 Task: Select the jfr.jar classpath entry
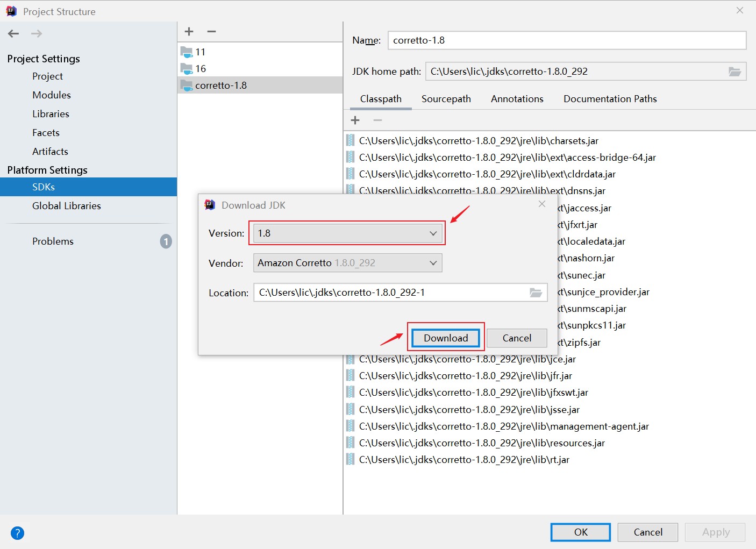(466, 376)
